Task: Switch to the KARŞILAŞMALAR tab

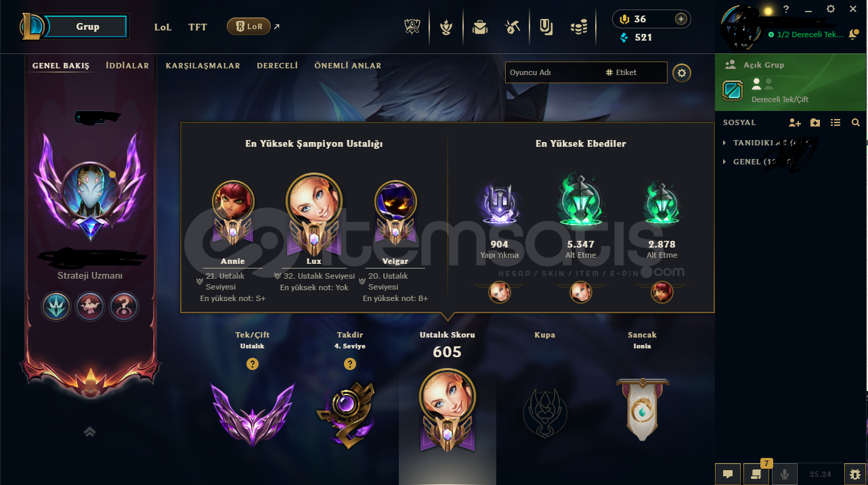Action: (x=203, y=66)
